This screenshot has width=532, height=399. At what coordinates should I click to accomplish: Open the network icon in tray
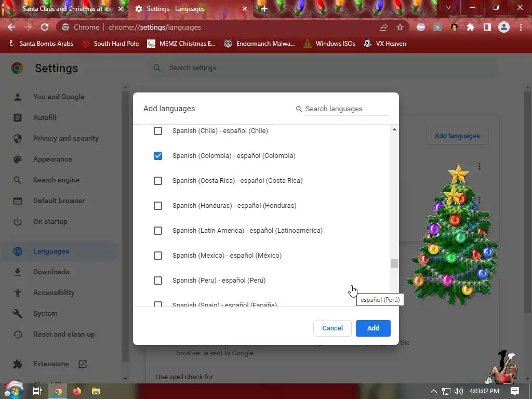446,391
